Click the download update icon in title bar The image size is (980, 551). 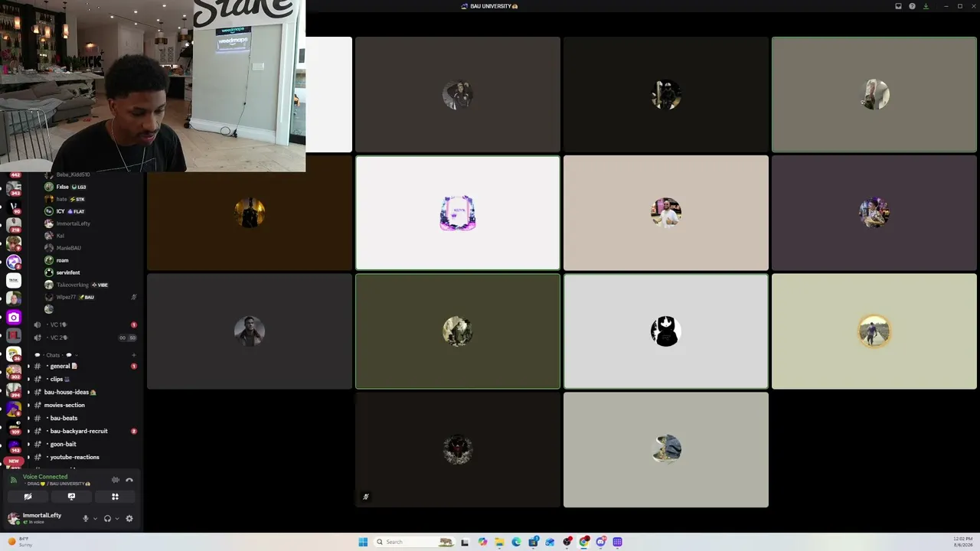coord(926,6)
